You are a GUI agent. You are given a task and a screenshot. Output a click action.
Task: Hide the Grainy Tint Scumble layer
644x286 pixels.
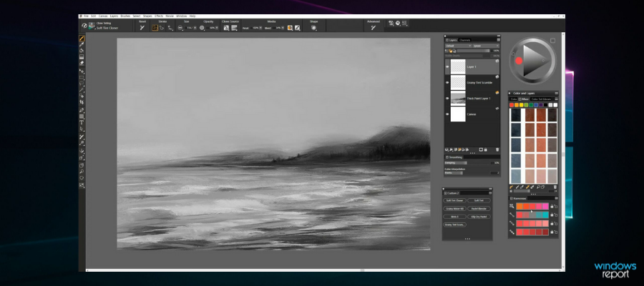point(447,82)
